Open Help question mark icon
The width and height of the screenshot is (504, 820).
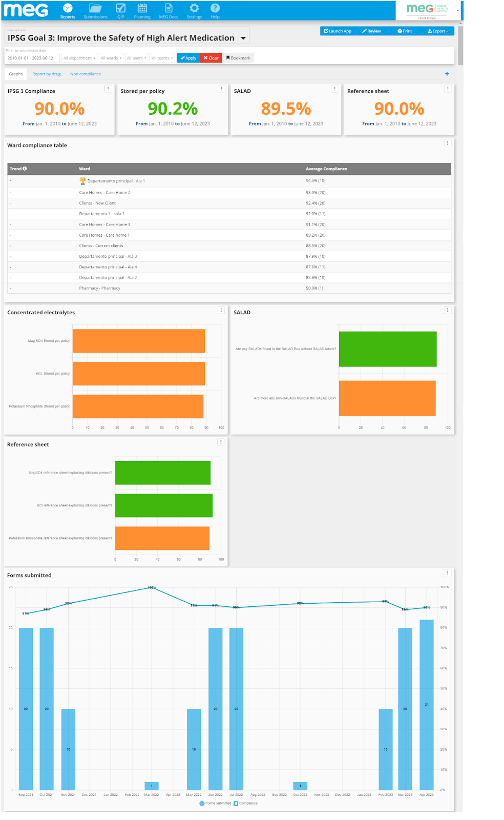tap(215, 8)
